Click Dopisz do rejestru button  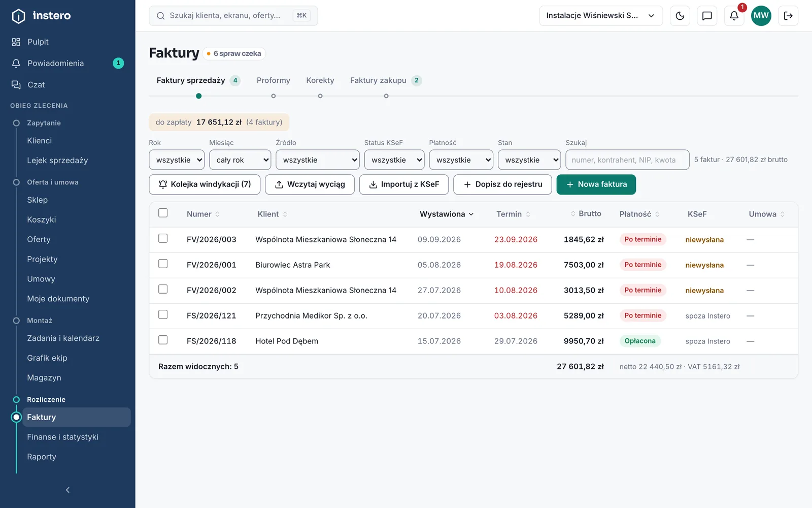click(x=502, y=184)
